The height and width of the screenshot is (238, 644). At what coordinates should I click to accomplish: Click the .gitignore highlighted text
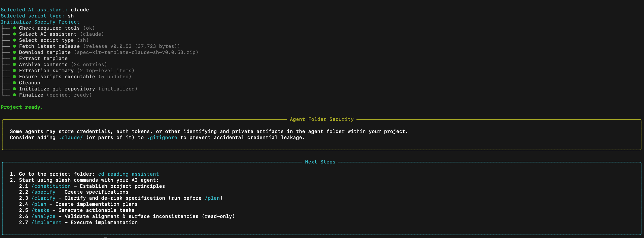162,137
